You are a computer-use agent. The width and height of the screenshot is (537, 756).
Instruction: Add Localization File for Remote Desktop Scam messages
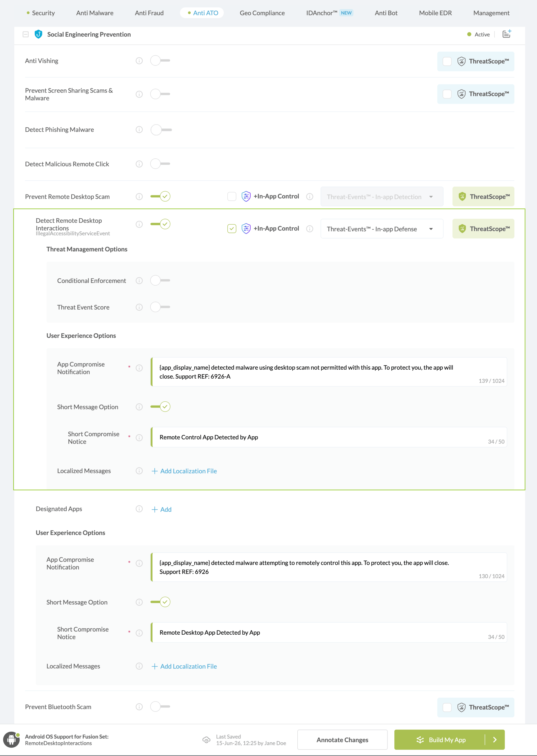tap(184, 666)
